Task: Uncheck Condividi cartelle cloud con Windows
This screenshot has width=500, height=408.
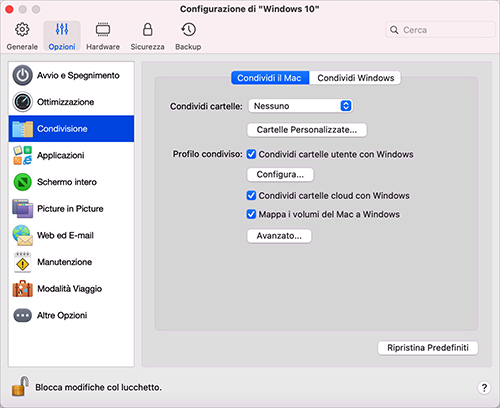Action: click(x=251, y=195)
